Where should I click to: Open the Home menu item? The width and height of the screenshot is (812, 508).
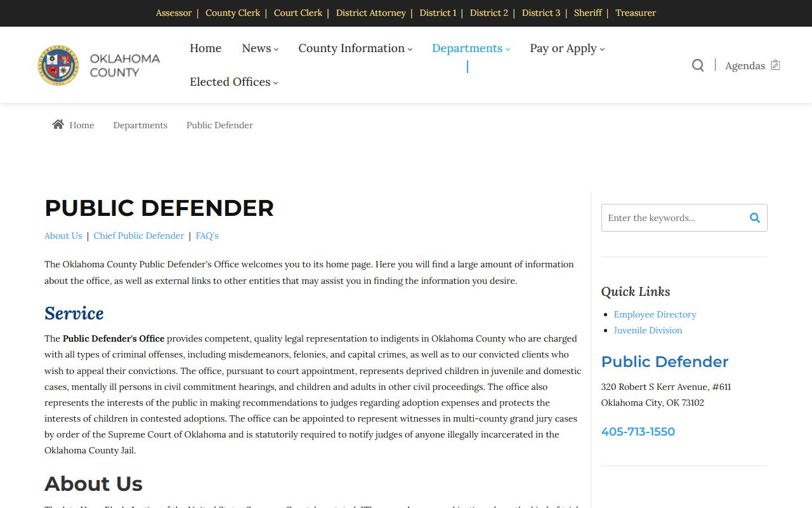pyautogui.click(x=206, y=48)
